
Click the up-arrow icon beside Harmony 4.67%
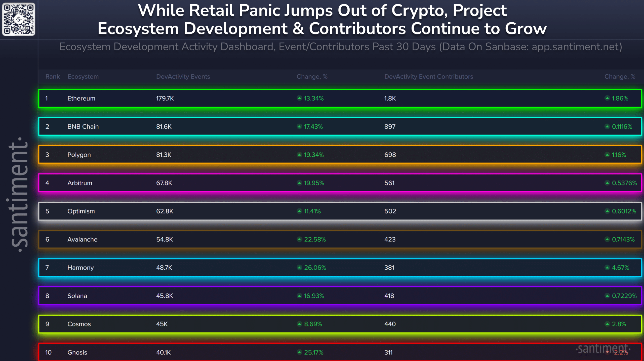click(x=607, y=267)
